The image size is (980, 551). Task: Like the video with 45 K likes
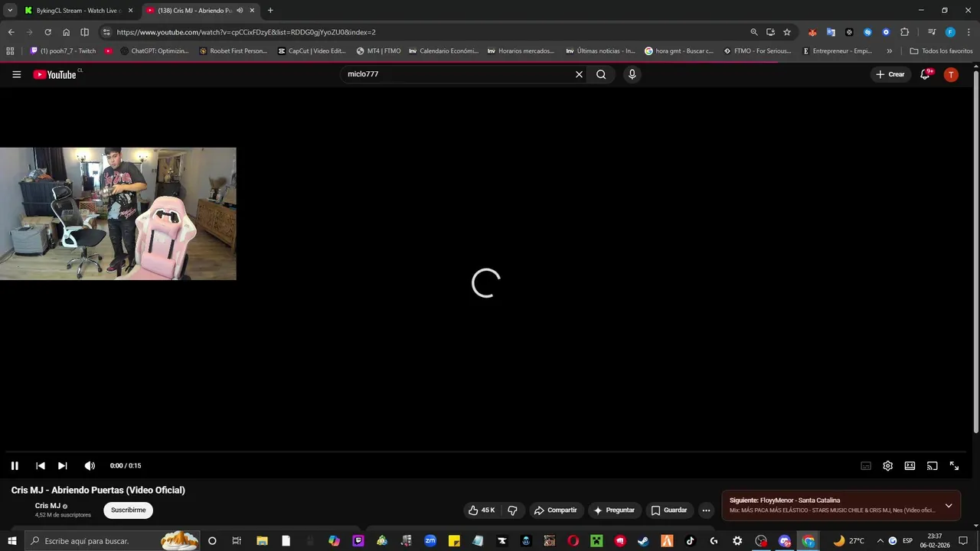tap(482, 510)
